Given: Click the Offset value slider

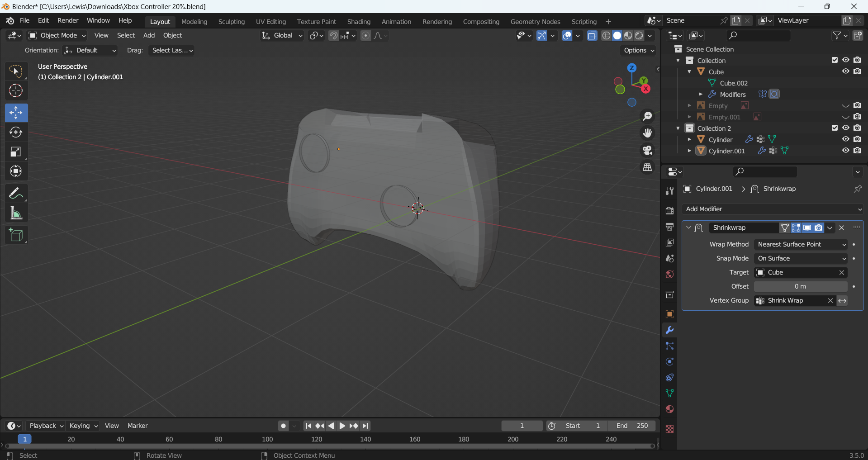Looking at the screenshot, I should click(800, 286).
